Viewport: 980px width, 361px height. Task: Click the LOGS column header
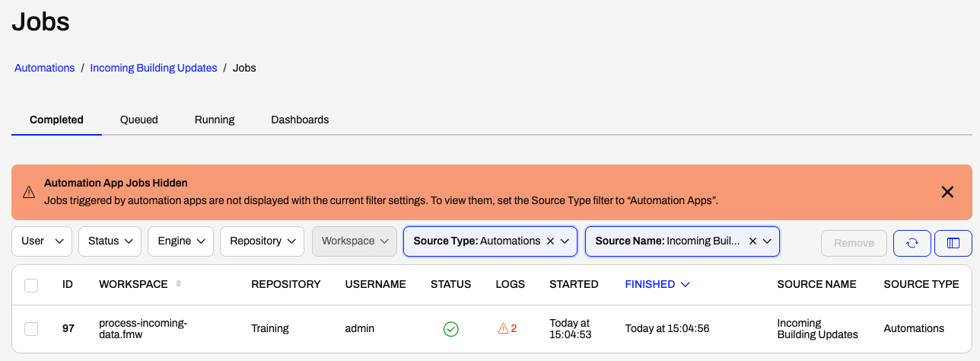point(510,284)
